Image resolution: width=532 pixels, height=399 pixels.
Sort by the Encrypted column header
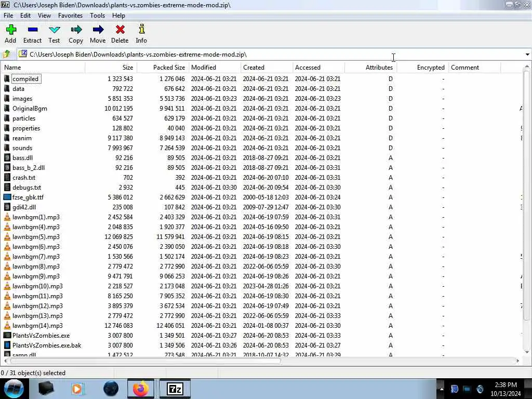(422, 68)
